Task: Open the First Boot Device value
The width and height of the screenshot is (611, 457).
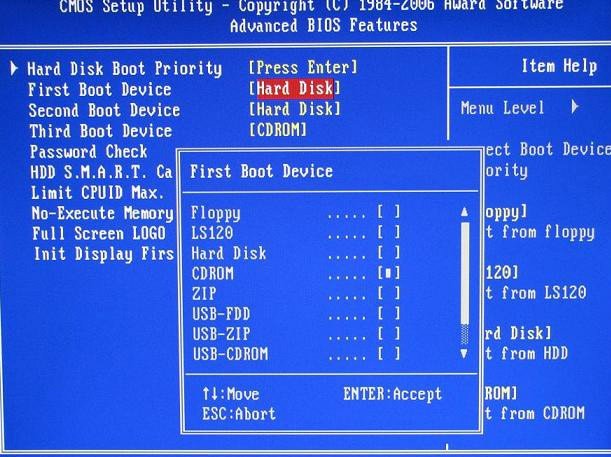Action: point(294,89)
